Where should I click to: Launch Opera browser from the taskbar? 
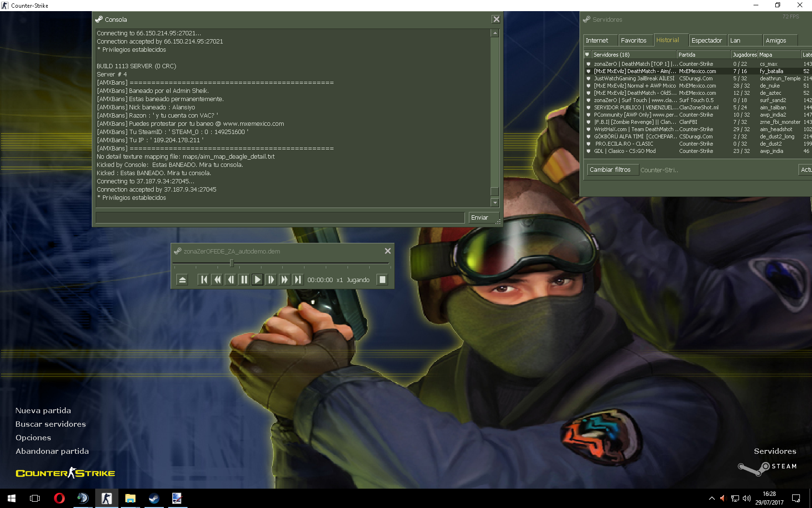pos(59,498)
